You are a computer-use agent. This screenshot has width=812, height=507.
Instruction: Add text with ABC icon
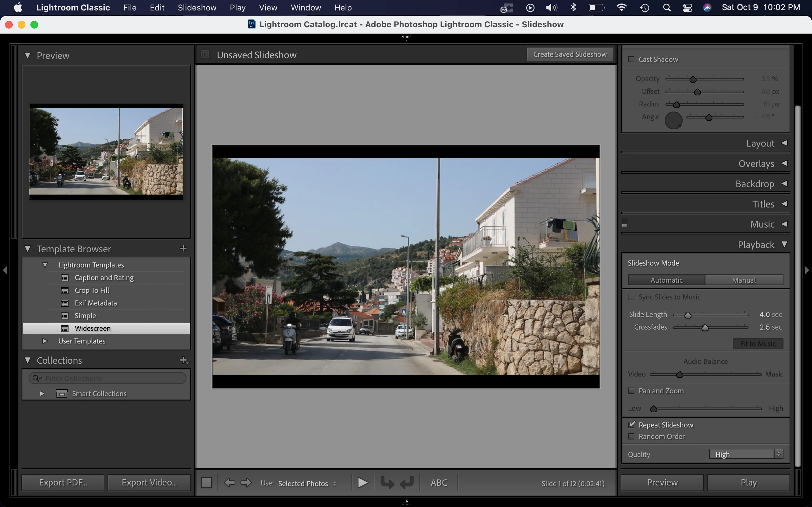pos(439,483)
